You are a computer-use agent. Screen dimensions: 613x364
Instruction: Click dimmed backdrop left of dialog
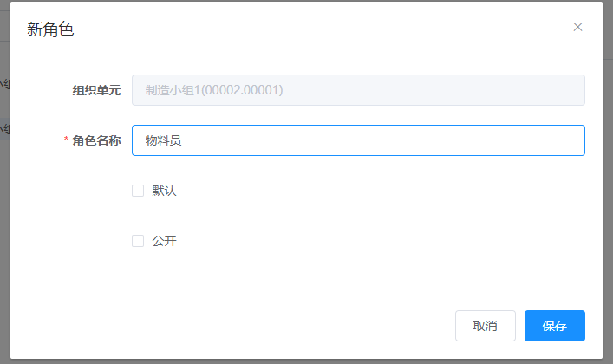click(4, 217)
